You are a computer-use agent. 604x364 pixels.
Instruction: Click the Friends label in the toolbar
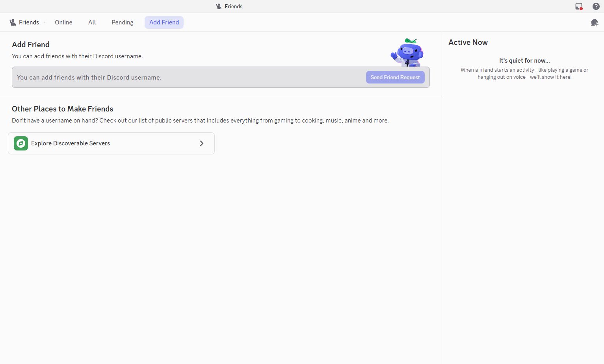(29, 22)
